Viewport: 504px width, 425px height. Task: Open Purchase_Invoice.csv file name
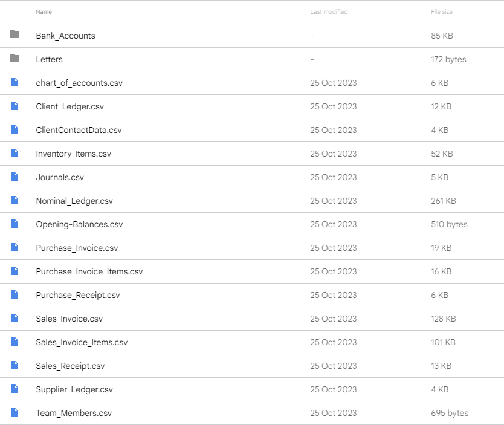[x=77, y=248]
